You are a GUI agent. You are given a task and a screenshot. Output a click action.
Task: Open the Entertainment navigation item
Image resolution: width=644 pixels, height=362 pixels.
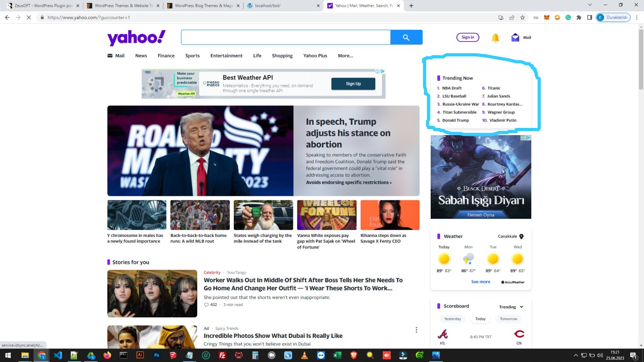coord(226,56)
